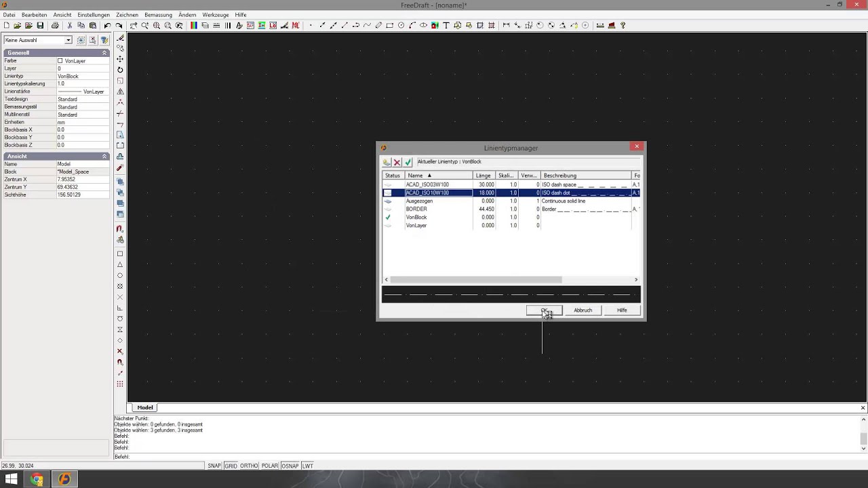Click the red layer block toolbar icon
The width and height of the screenshot is (868, 488).
(x=612, y=26)
